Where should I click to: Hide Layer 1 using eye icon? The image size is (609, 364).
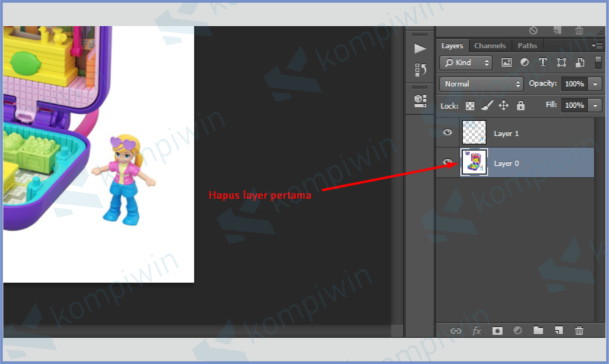(448, 133)
